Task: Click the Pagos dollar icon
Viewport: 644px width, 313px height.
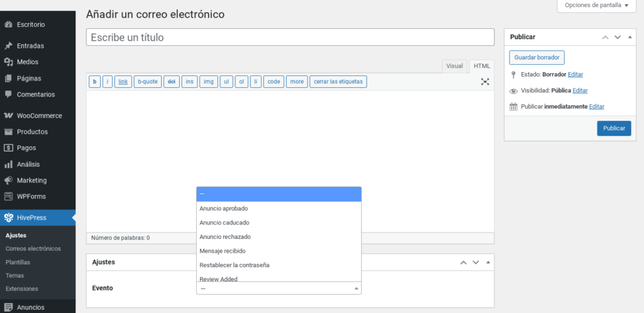Action: pyautogui.click(x=8, y=148)
